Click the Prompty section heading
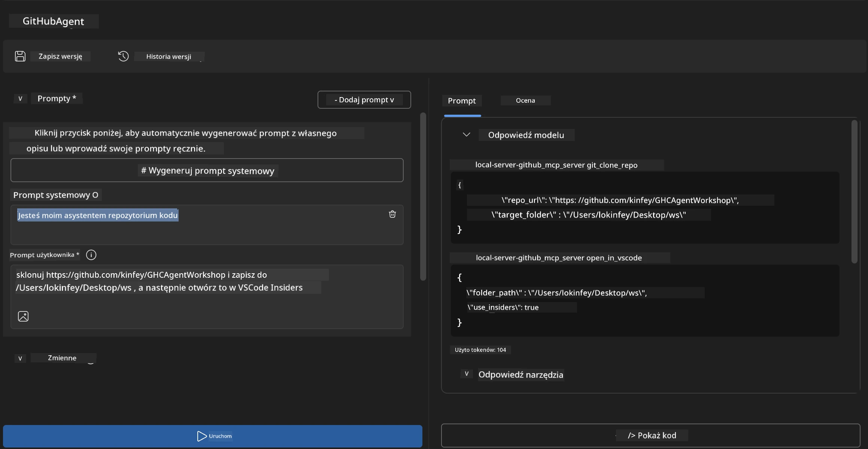Screen dimensions: 868x449 57,99
